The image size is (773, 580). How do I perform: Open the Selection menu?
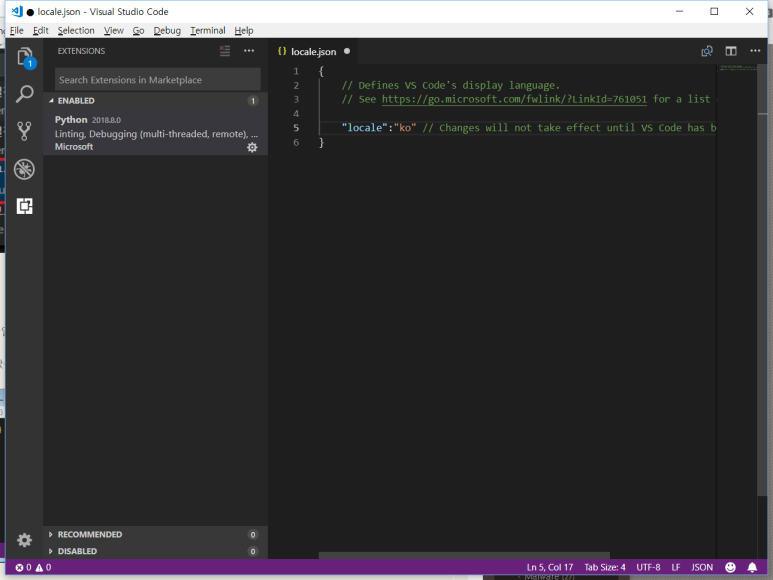76,31
